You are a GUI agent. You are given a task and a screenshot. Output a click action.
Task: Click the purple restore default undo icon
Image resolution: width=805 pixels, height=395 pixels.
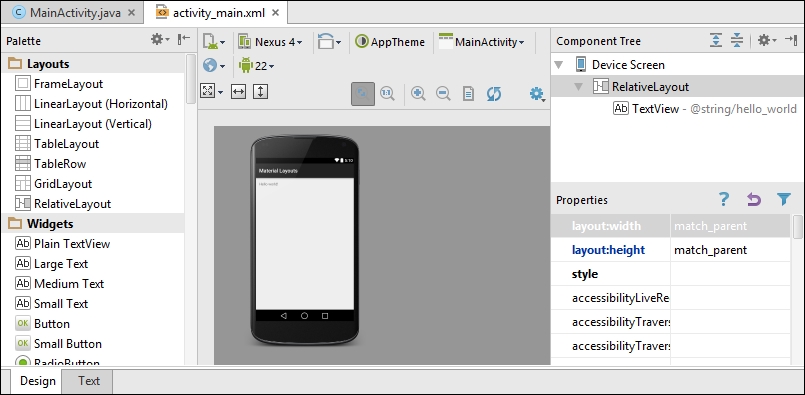point(754,199)
